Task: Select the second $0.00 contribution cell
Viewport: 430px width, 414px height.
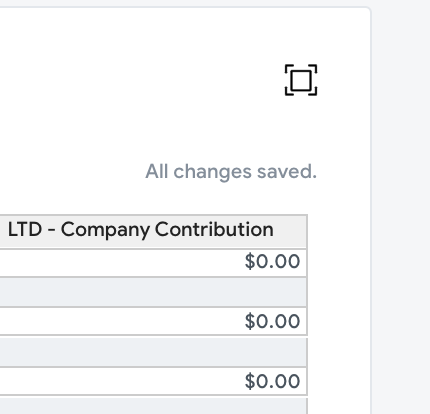Action: pyautogui.click(x=153, y=321)
